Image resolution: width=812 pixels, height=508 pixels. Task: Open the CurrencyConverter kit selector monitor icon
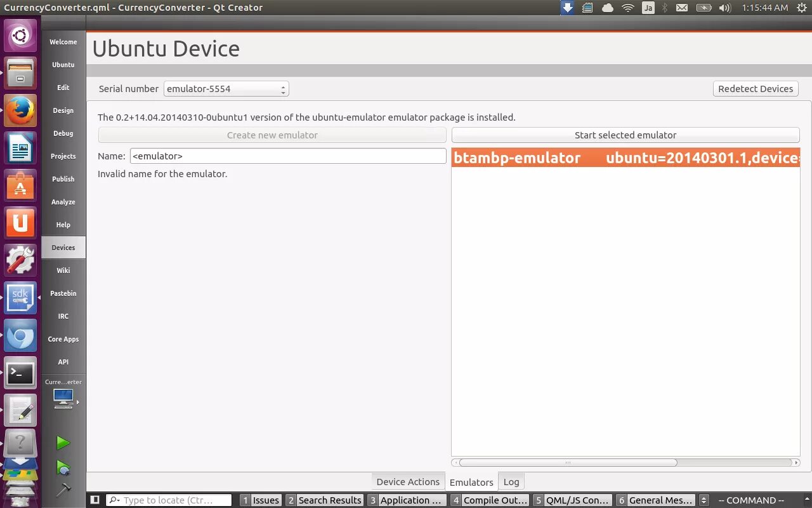[63, 398]
